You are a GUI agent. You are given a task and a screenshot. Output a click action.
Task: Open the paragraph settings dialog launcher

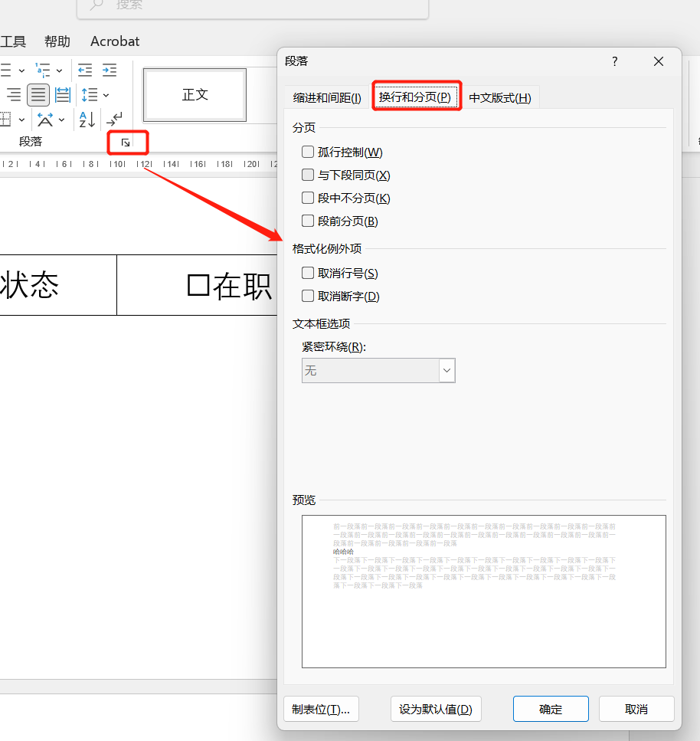[x=126, y=143]
